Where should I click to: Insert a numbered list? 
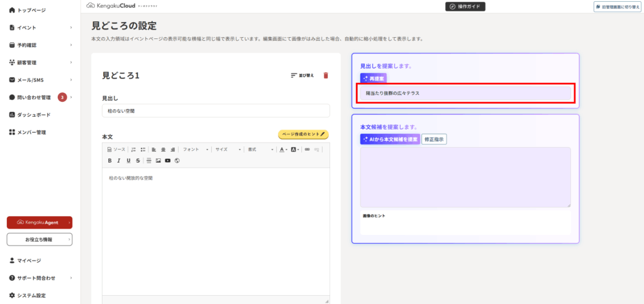pyautogui.click(x=133, y=149)
